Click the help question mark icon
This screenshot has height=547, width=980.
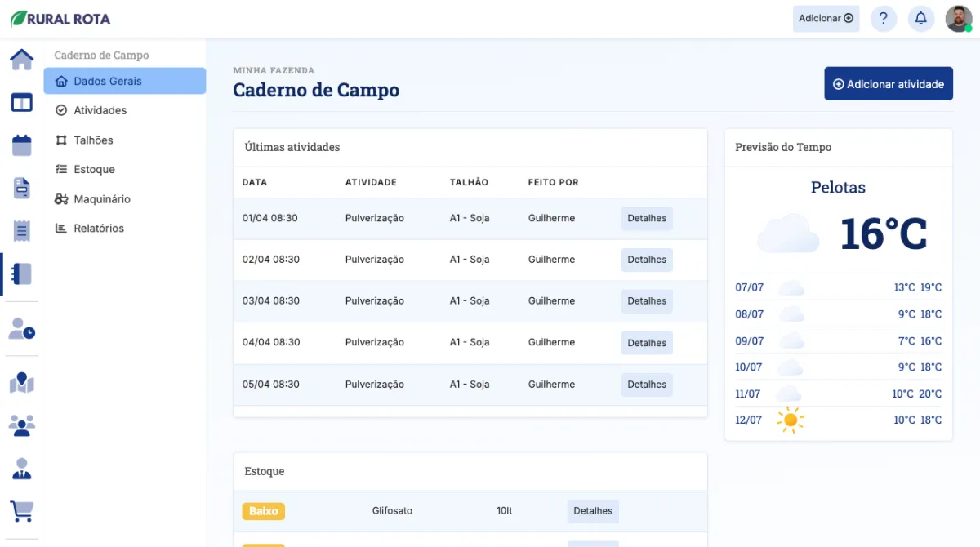[x=884, y=18]
